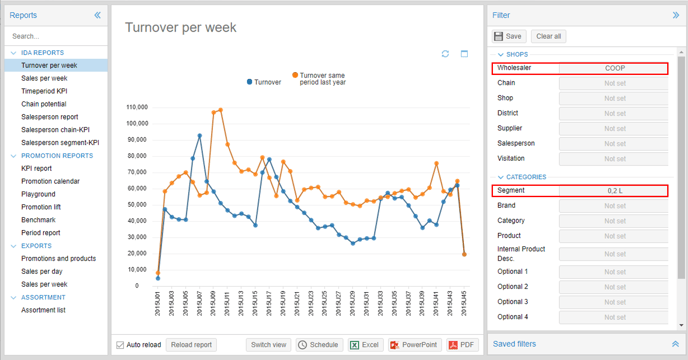Set the Visitation filter
Image resolution: width=688 pixels, height=360 pixels.
(x=613, y=159)
